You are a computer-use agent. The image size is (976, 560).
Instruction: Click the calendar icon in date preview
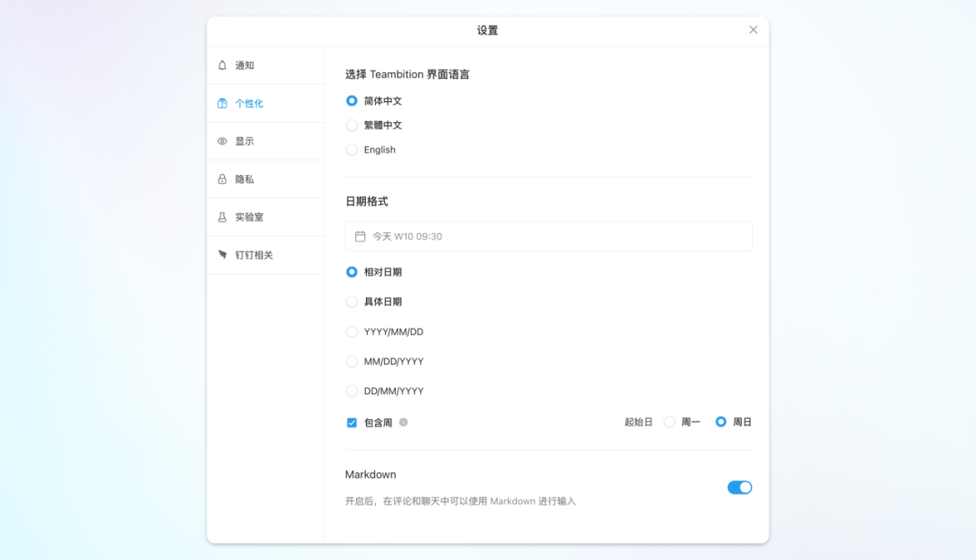(x=360, y=237)
